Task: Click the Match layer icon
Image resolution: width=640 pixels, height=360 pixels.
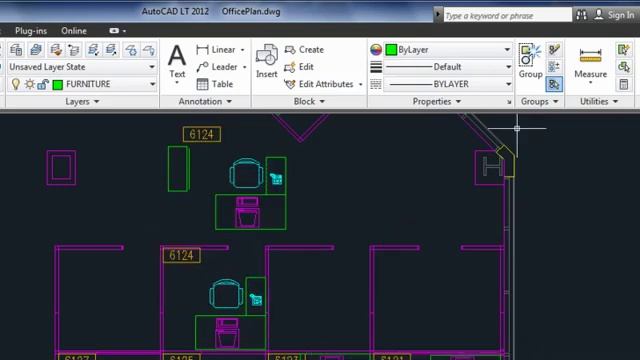Action: pyautogui.click(x=111, y=50)
